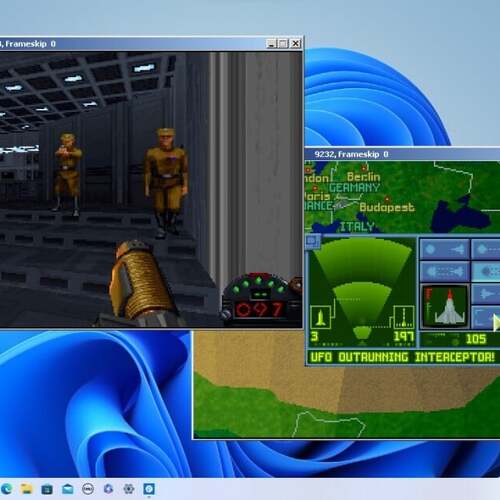Open File Explorer from the taskbar

(x=26, y=489)
